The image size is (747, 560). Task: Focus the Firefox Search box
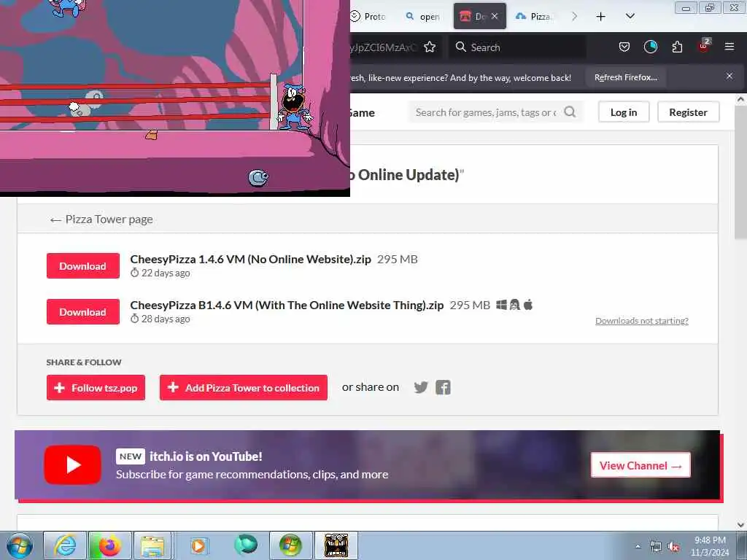(x=517, y=47)
